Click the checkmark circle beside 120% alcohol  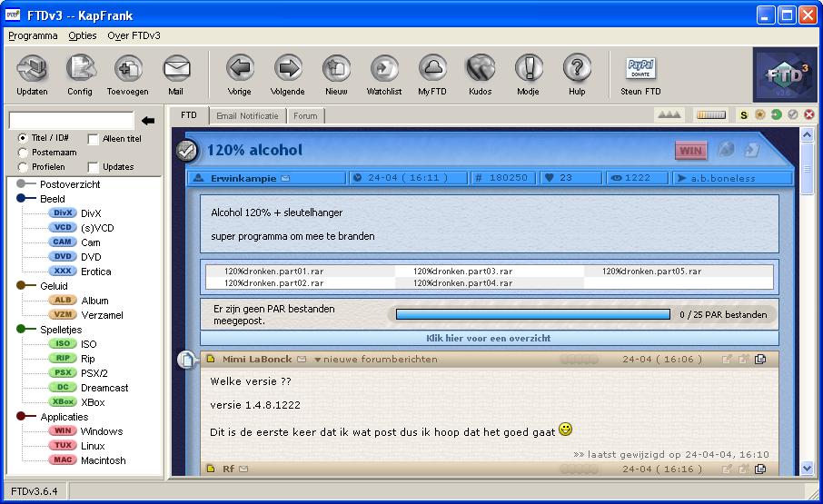[186, 151]
